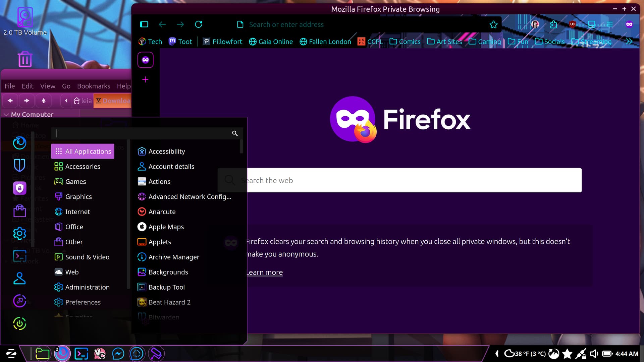Viewport: 644px width, 362px height.
Task: Click the Firefox sidebar toggle icon
Action: pos(144,24)
